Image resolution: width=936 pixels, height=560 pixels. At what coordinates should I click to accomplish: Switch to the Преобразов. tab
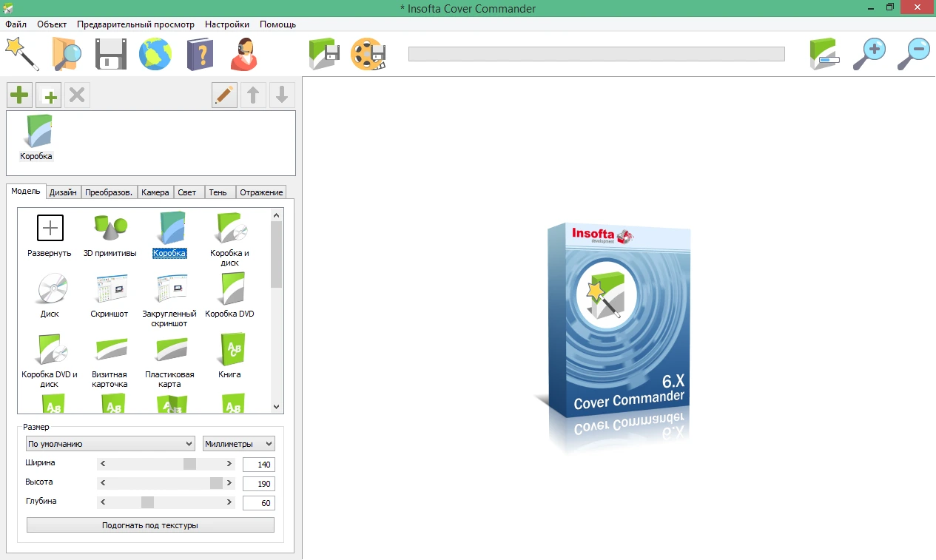click(x=109, y=192)
